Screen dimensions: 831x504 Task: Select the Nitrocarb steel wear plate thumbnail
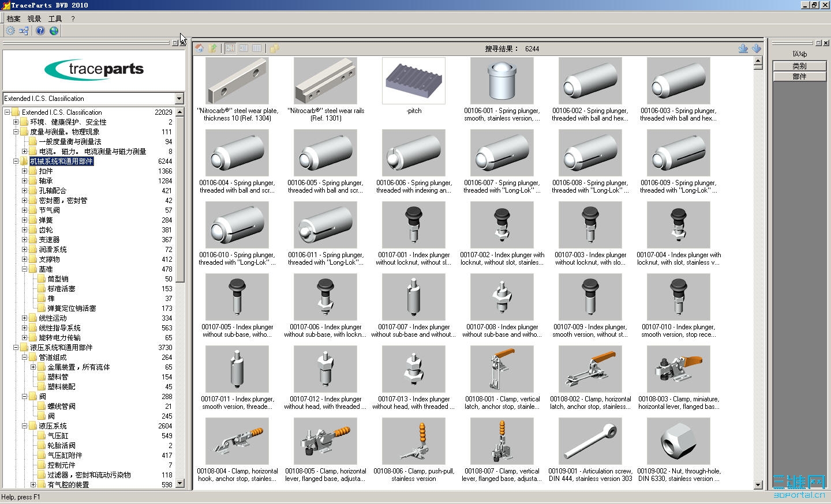pyautogui.click(x=237, y=81)
